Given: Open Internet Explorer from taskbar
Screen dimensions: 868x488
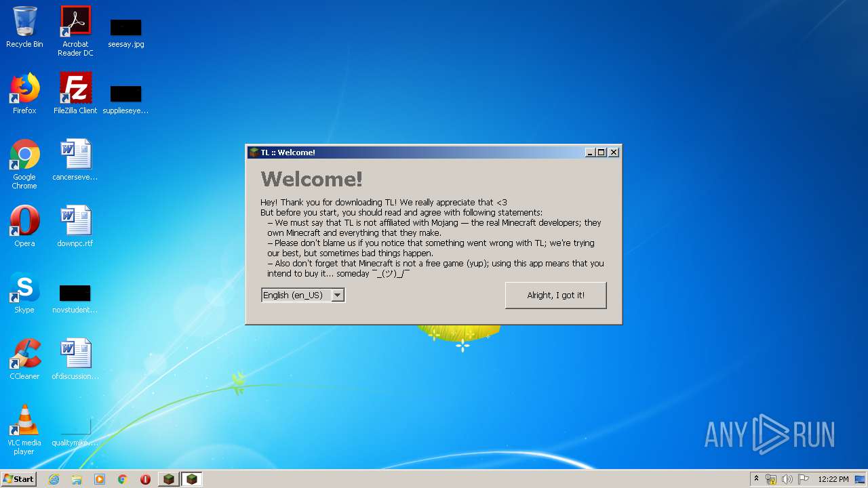Looking at the screenshot, I should click(x=54, y=479).
